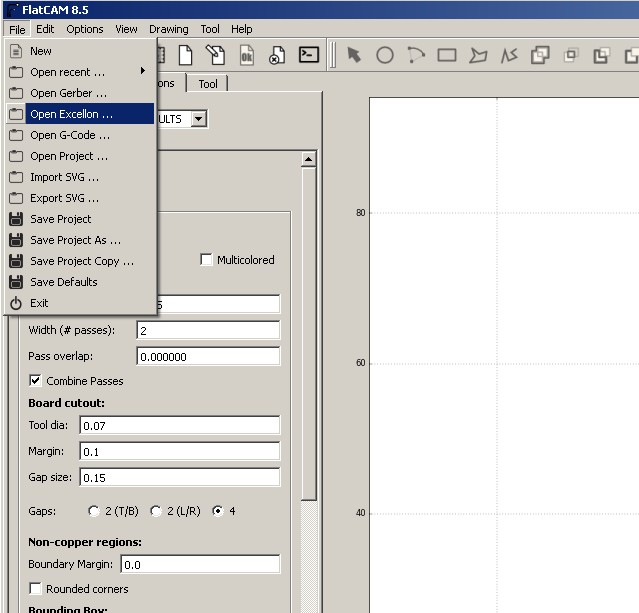The height and width of the screenshot is (613, 639).
Task: Click the options panel vertical scrollbar thumb
Action: [x=309, y=334]
